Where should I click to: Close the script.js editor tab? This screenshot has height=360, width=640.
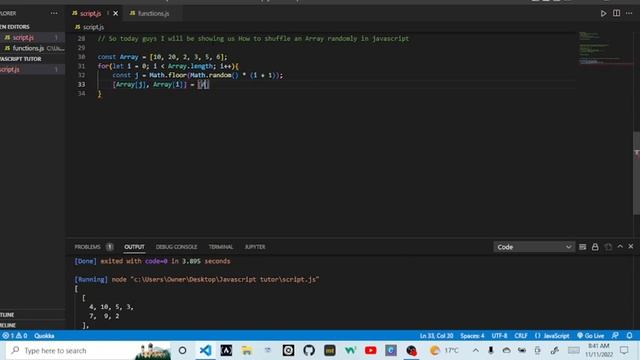pos(116,13)
